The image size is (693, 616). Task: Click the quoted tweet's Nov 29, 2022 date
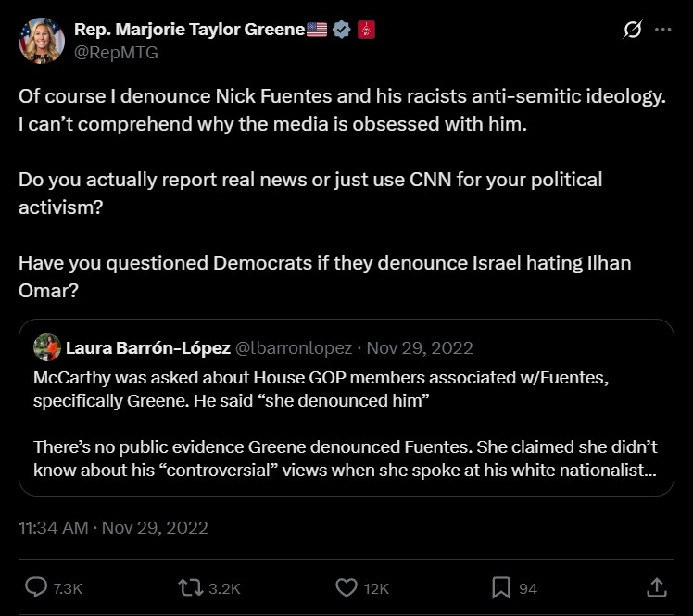(x=420, y=348)
